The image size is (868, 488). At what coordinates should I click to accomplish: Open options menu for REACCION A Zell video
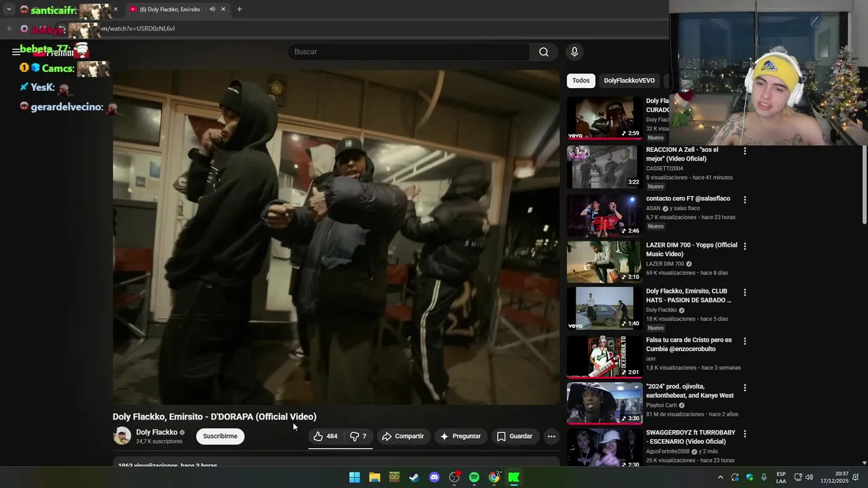pos(745,151)
